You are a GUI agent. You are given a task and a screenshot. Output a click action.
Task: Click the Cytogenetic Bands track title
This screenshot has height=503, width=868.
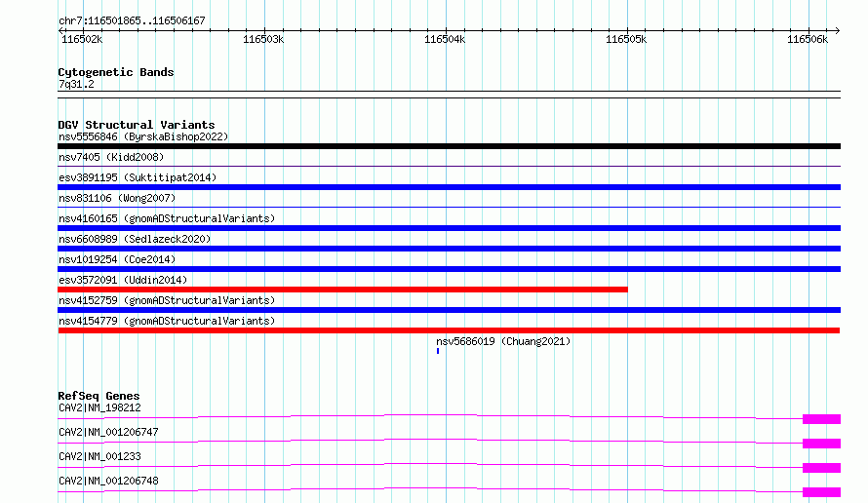(x=116, y=72)
